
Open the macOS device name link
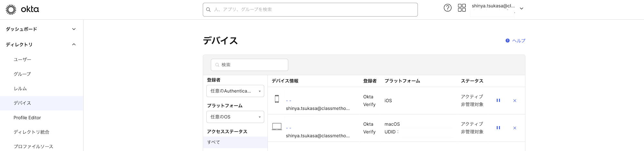(289, 128)
